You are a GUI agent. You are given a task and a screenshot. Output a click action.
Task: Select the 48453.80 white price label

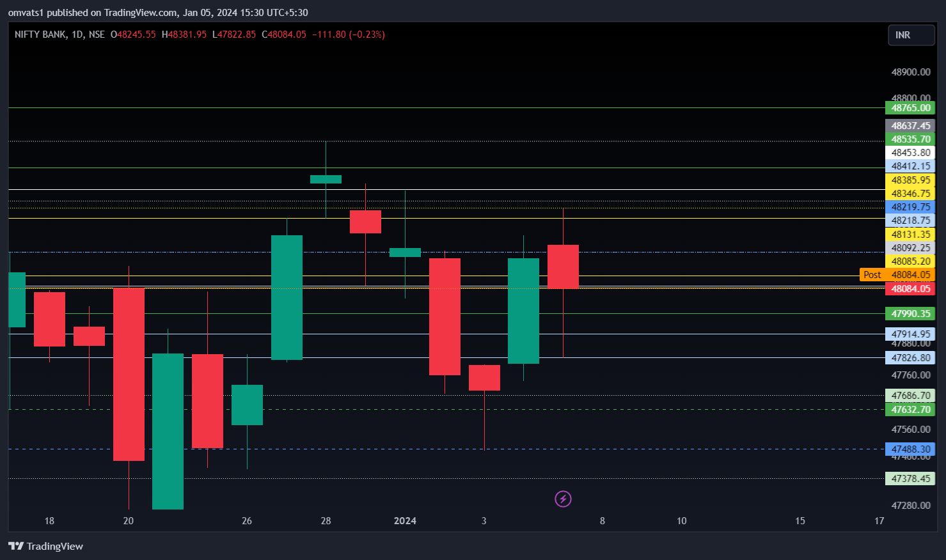pos(910,153)
